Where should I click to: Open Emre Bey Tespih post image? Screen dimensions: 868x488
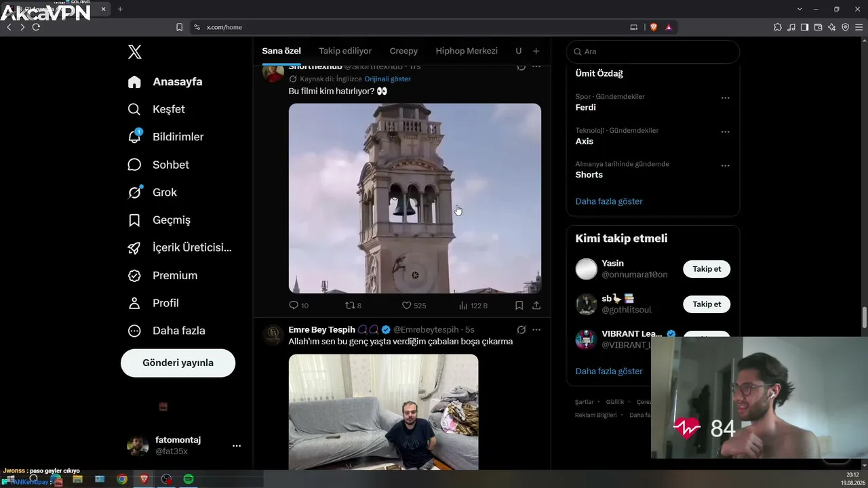click(x=383, y=411)
